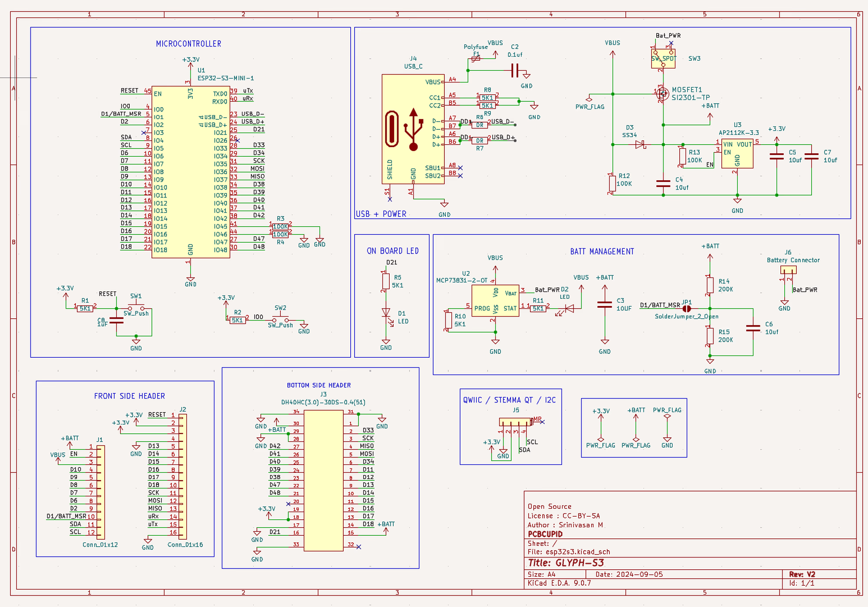Click the ON BOARD LED label
The image size is (868, 607).
[392, 251]
